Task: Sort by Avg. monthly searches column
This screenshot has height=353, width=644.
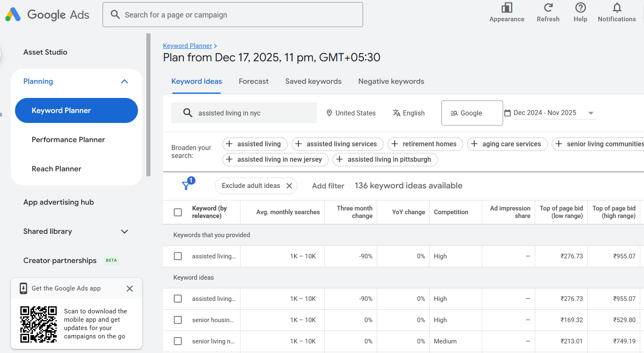Action: point(288,212)
